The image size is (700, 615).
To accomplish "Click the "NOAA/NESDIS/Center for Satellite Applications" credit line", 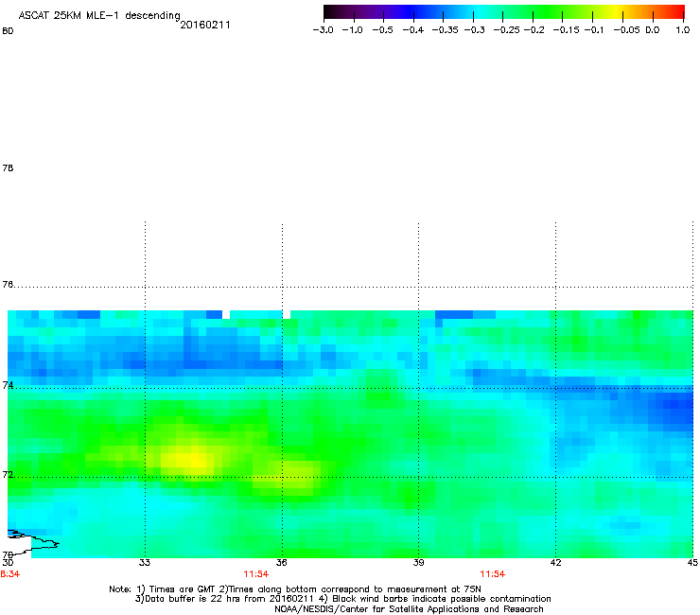I will tap(409, 609).
